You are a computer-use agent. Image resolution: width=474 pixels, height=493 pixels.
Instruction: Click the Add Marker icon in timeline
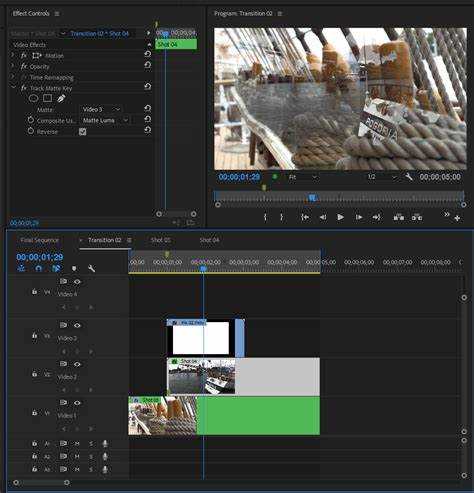[x=74, y=268]
